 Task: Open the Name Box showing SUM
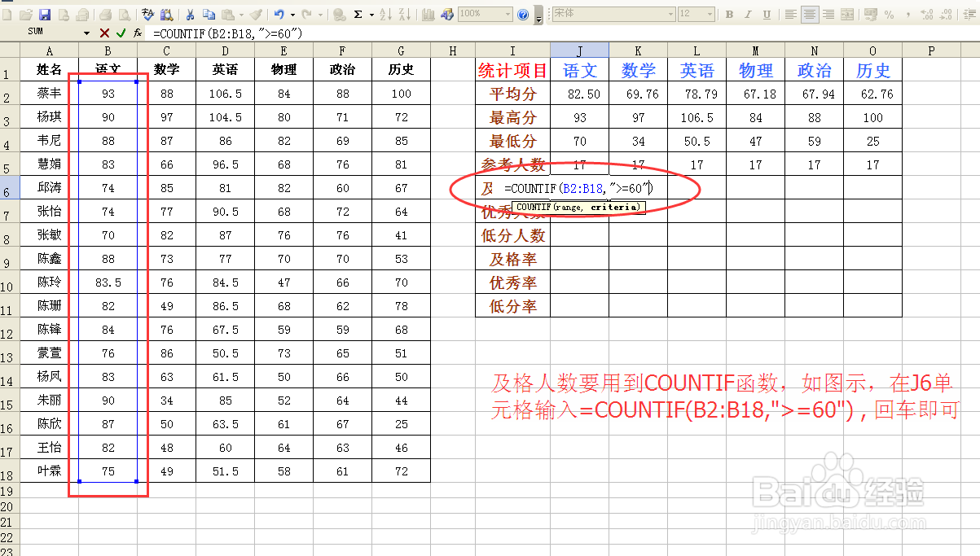[x=41, y=33]
